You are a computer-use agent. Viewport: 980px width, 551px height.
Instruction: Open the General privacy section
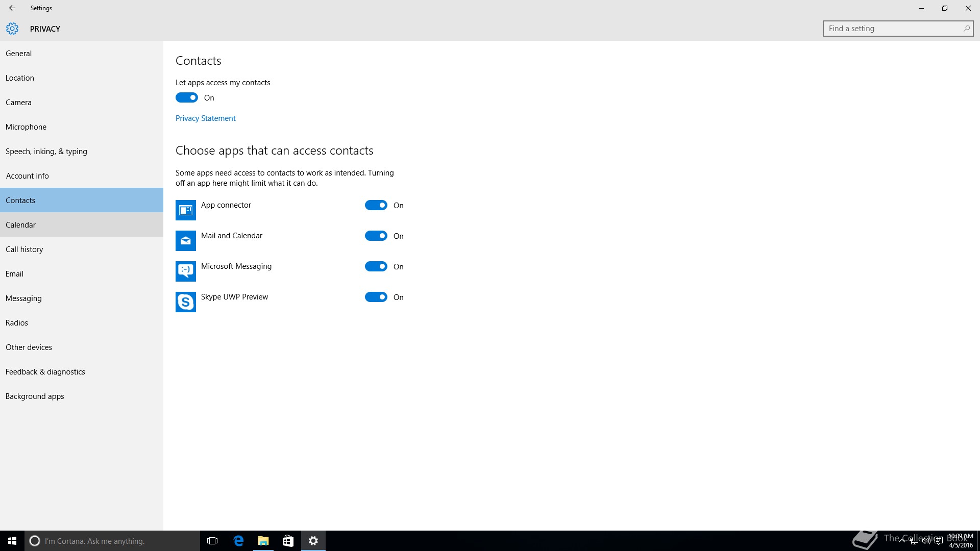tap(82, 53)
